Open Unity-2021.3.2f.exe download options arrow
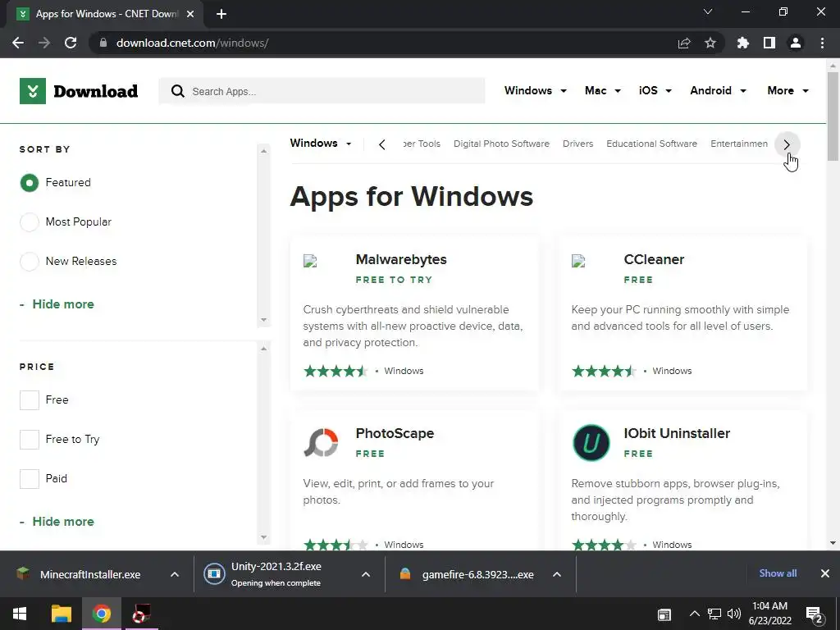This screenshot has height=630, width=840. tap(366, 574)
